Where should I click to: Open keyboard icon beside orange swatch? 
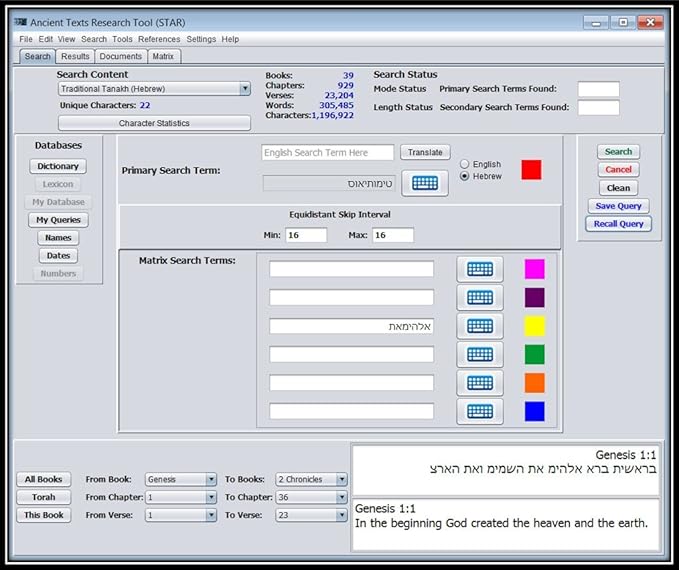(479, 383)
